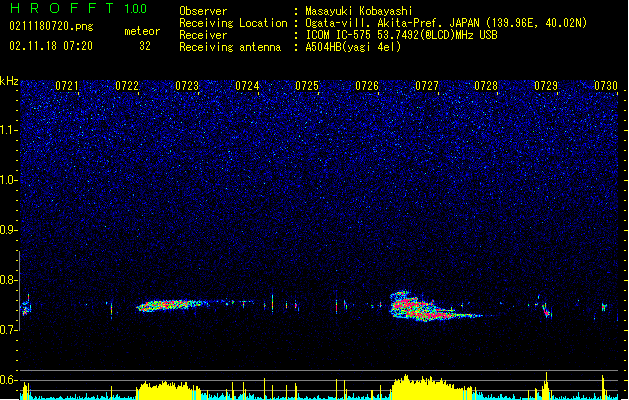This screenshot has height=400, width=629.
Task: Select location text Ogata-vill. Akita-Pref. JAPAN
Action: click(x=392, y=23)
